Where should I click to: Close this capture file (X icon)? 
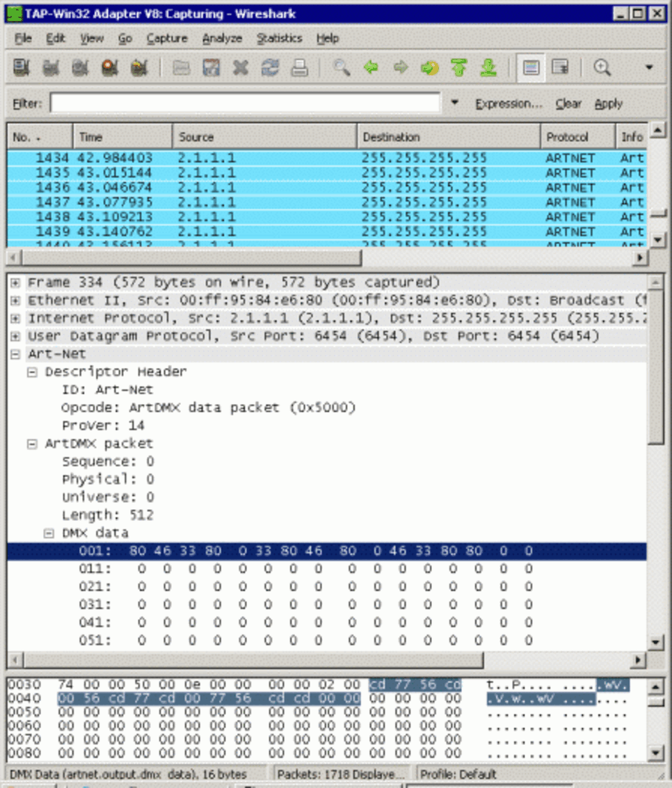click(x=241, y=67)
